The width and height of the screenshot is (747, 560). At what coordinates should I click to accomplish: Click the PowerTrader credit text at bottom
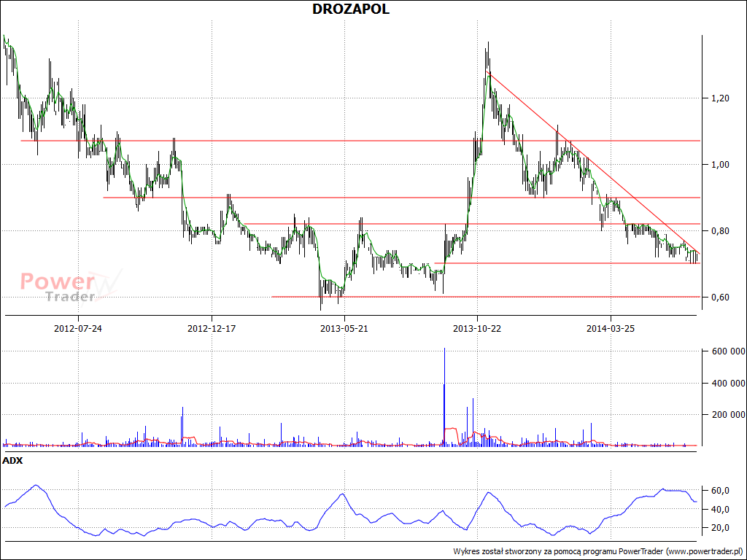tap(598, 551)
